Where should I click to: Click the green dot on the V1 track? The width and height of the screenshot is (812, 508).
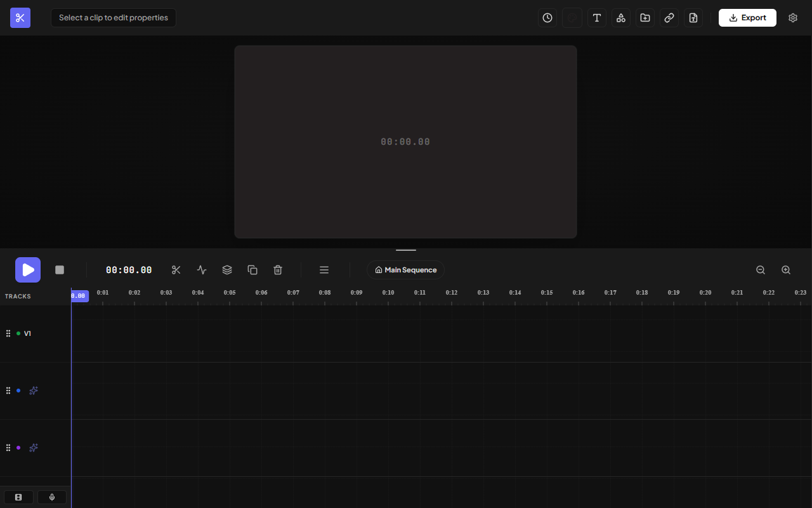click(x=18, y=333)
